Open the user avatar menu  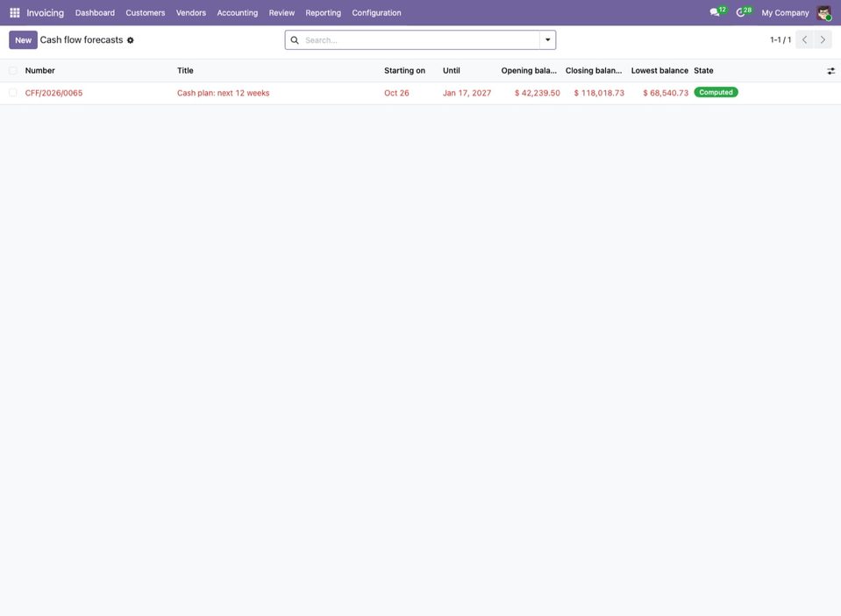click(823, 12)
